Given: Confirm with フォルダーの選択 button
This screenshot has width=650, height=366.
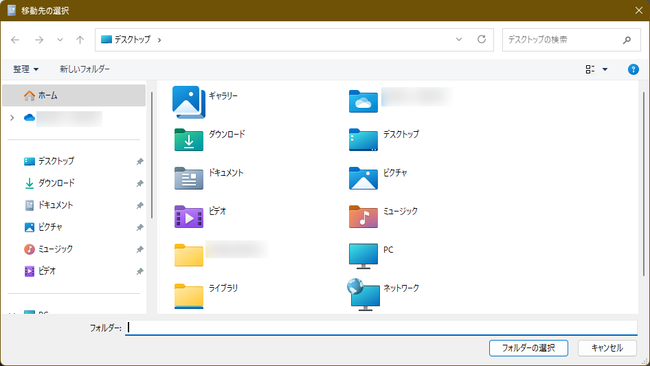Looking at the screenshot, I should coord(528,348).
